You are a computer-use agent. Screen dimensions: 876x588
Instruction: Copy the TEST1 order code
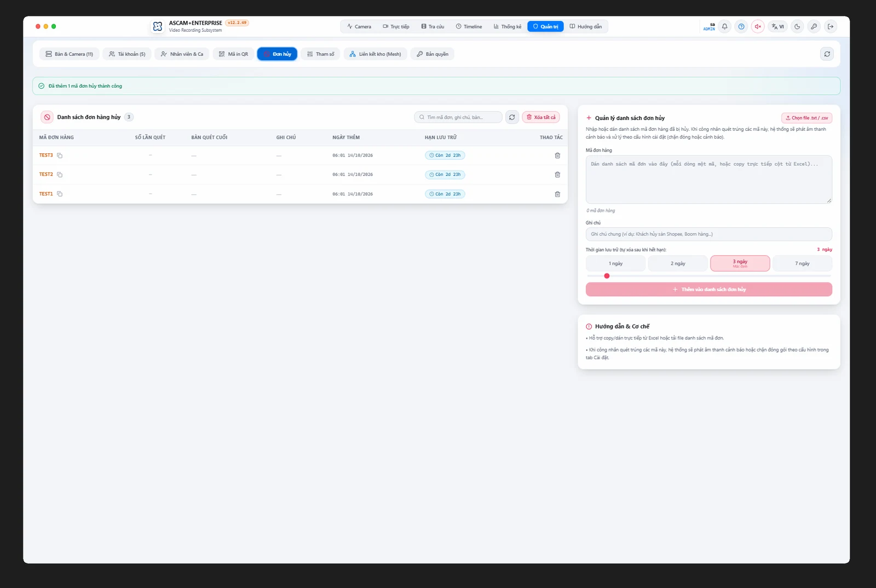point(60,194)
